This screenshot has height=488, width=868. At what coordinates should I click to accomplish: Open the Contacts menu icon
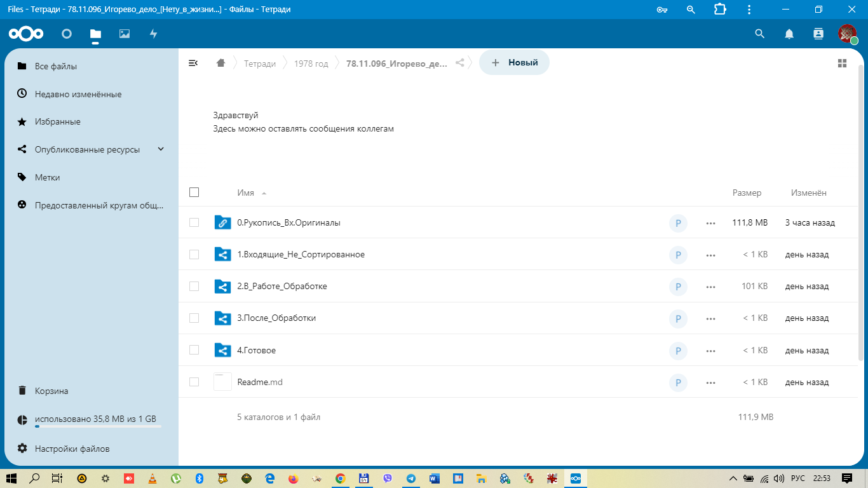point(818,34)
